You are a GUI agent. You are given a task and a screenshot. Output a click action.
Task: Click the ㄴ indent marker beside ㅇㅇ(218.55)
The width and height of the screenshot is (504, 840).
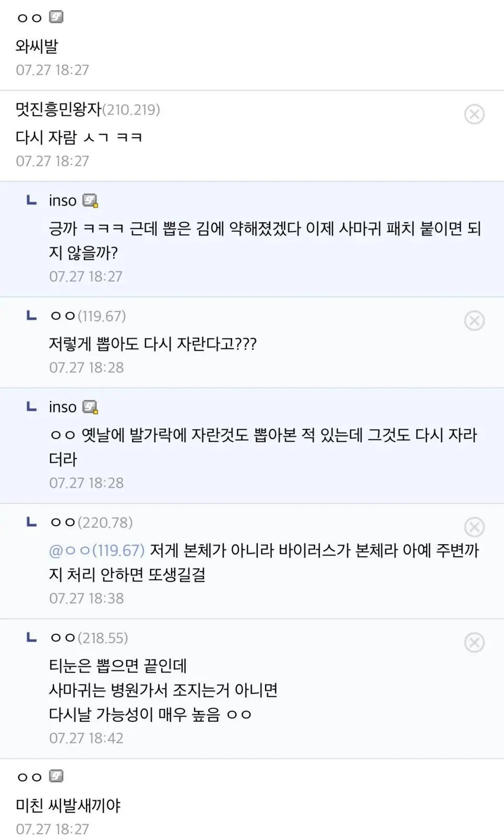(x=31, y=638)
